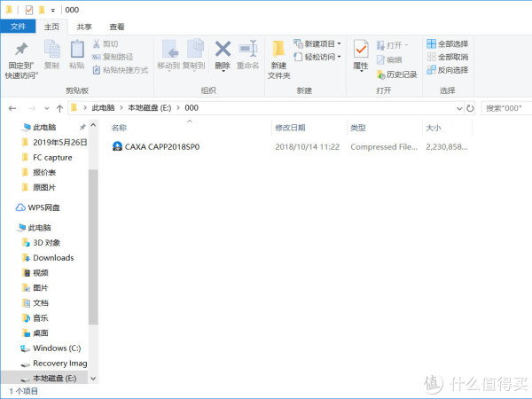Viewport: 532px width, 399px height.
Task: Click the search "000" box
Action: click(x=506, y=108)
